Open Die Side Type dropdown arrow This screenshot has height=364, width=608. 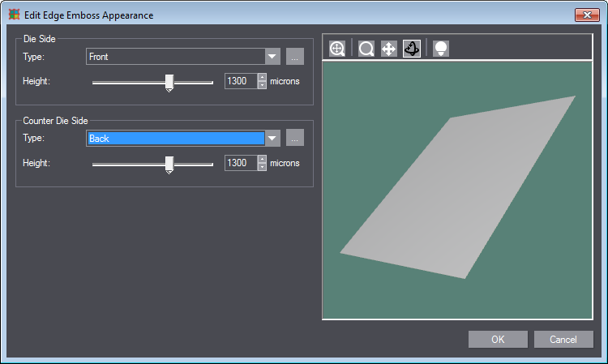coord(272,57)
